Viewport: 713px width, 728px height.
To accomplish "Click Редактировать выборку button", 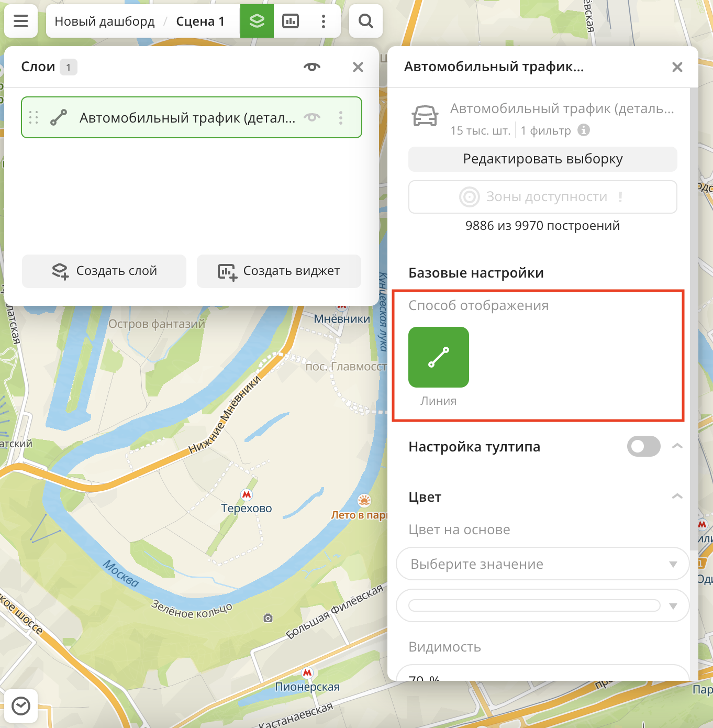I will point(542,159).
